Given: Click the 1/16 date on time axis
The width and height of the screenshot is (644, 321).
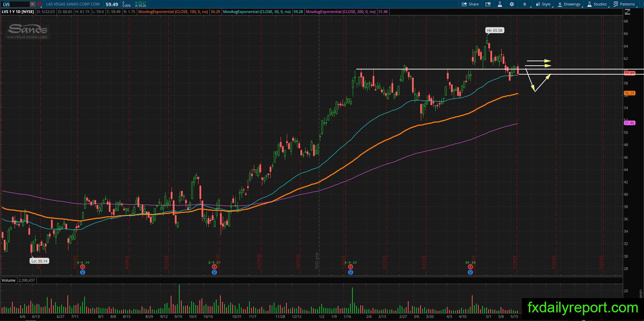Looking at the screenshot, I should [348, 317].
